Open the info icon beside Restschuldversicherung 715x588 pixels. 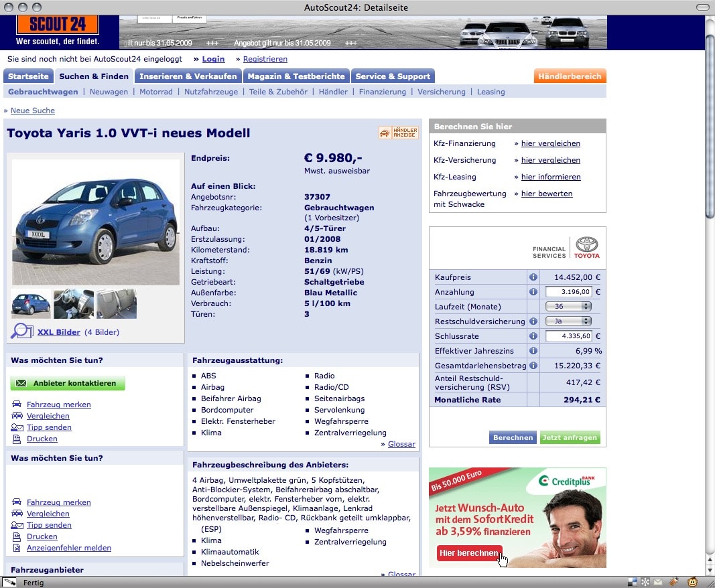(x=533, y=321)
